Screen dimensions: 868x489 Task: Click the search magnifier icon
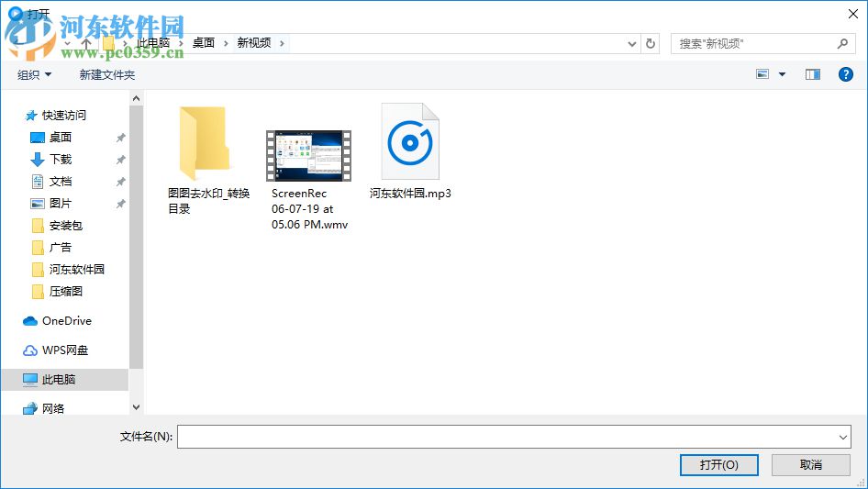(x=842, y=43)
